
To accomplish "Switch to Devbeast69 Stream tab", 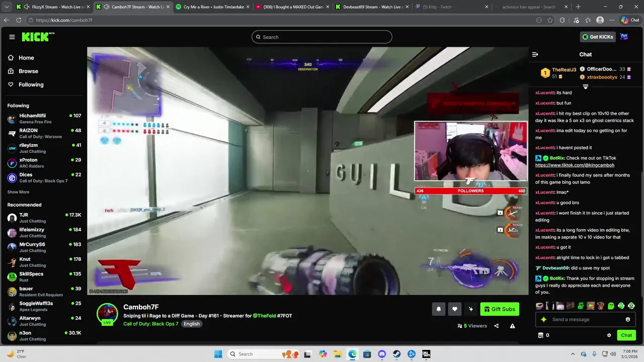I will coord(371,7).
